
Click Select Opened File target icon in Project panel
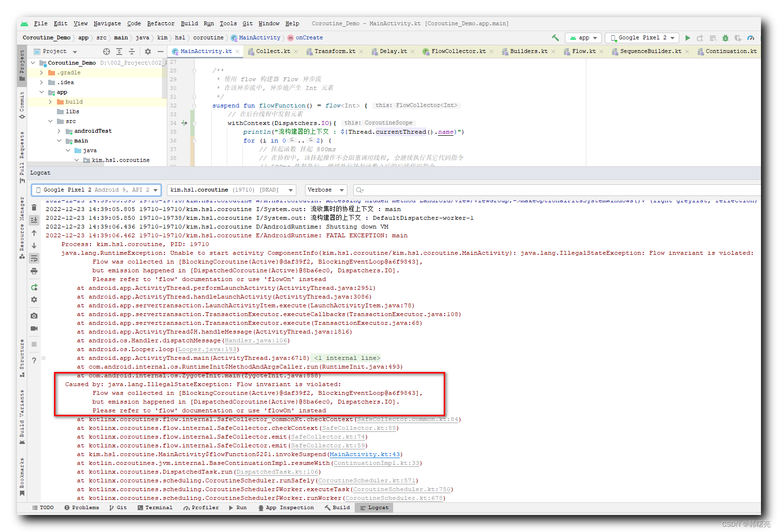click(x=107, y=52)
